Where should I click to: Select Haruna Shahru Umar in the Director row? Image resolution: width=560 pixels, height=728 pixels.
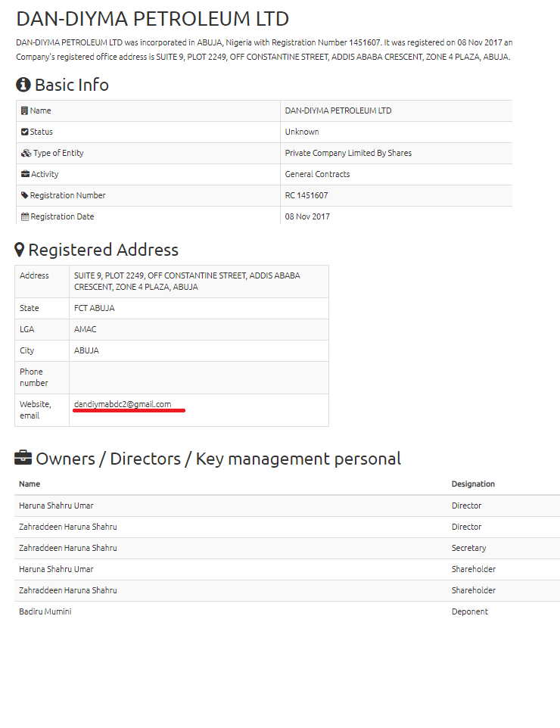click(56, 506)
